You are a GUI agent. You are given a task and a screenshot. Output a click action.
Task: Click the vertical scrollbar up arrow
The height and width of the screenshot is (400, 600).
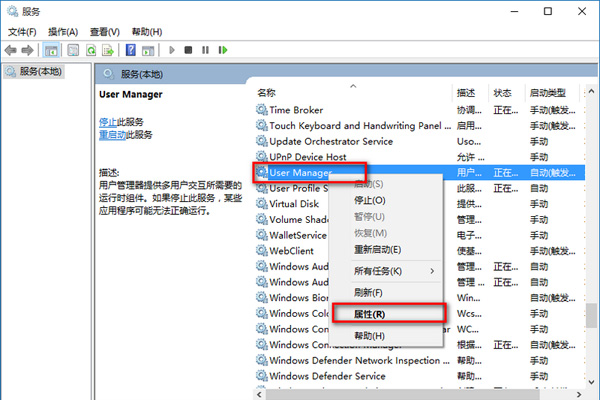tap(592, 91)
